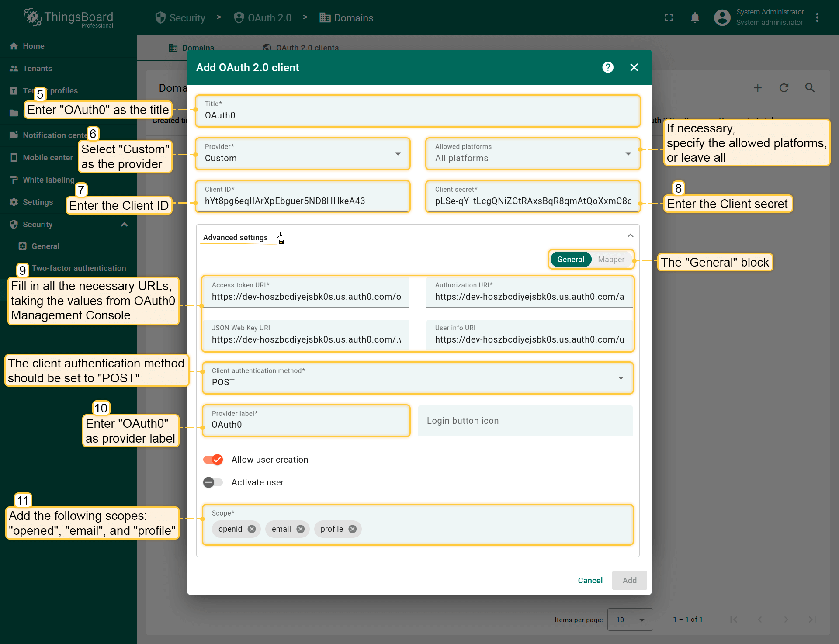Click the Cancel button
The image size is (839, 644).
click(x=590, y=580)
